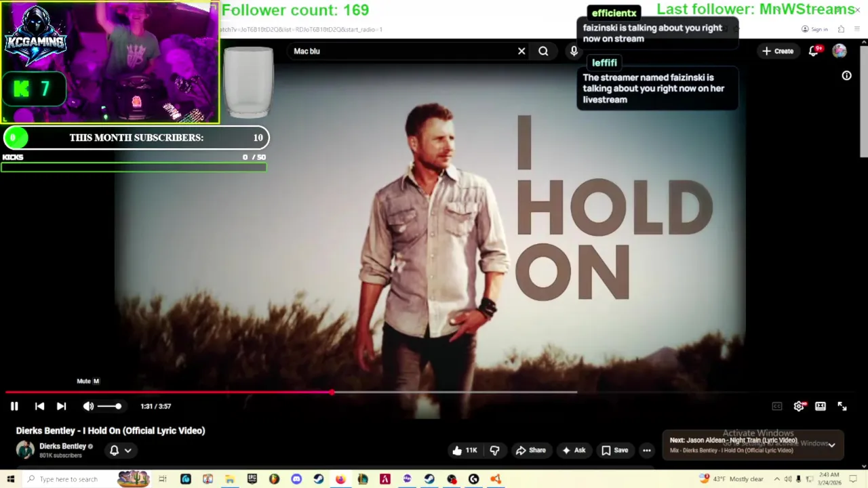Open system volume tray icon
Image resolution: width=868 pixels, height=488 pixels.
point(787,479)
